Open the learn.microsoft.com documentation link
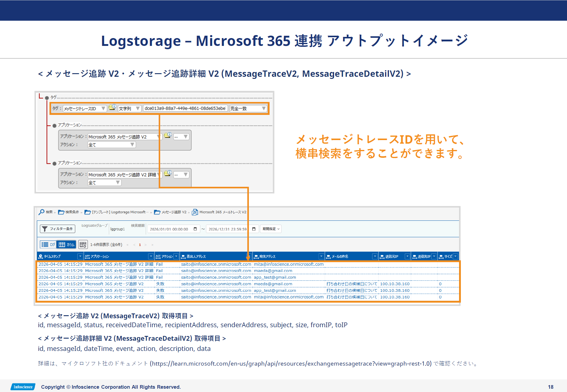Screen dimensions: 567x392 (x=291, y=364)
